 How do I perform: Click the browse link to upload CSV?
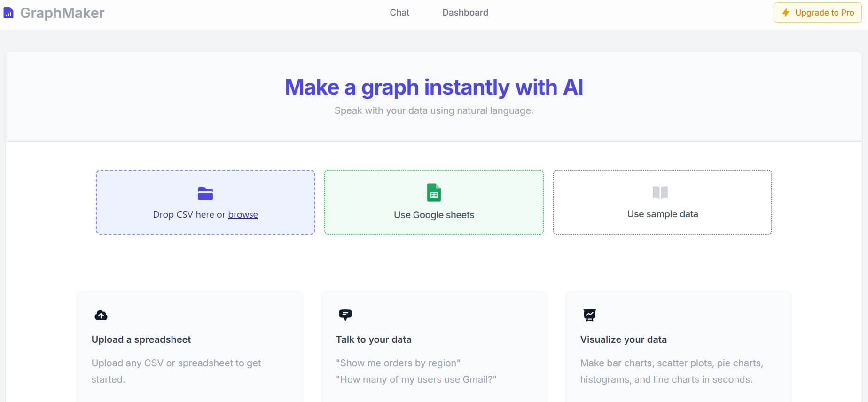243,214
